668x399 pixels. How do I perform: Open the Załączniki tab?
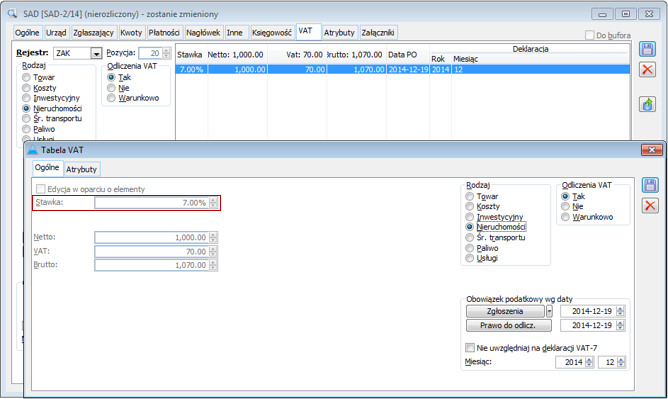coord(378,32)
